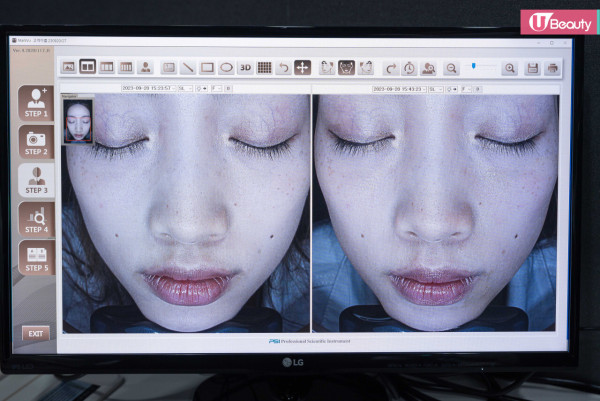Click the zoom out magnifier
The height and width of the screenshot is (401, 600).
(x=451, y=68)
